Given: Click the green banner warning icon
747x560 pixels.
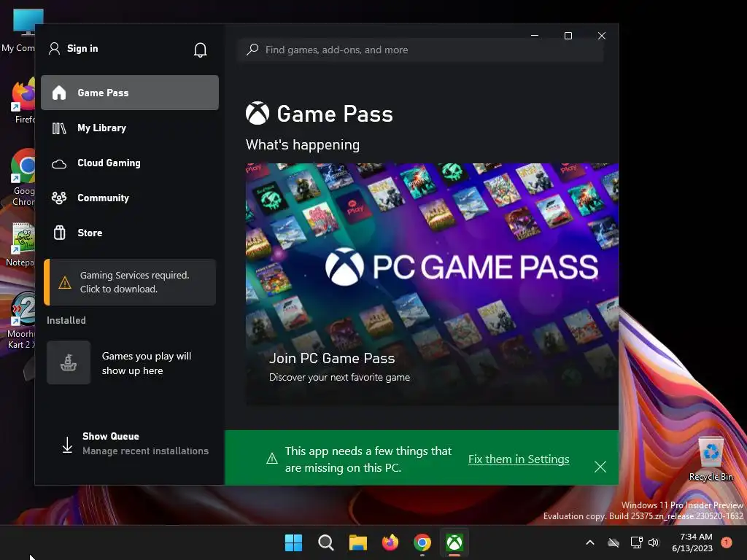Looking at the screenshot, I should (x=272, y=459).
